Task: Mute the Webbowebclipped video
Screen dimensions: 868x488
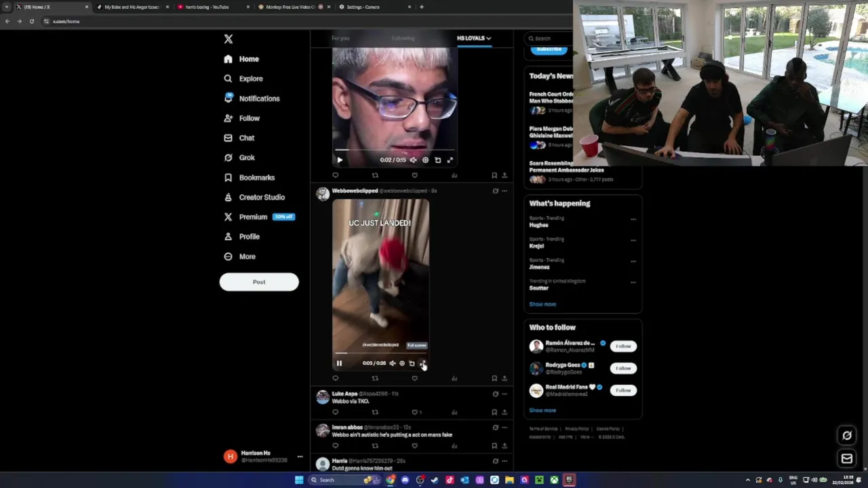Action: tap(392, 363)
